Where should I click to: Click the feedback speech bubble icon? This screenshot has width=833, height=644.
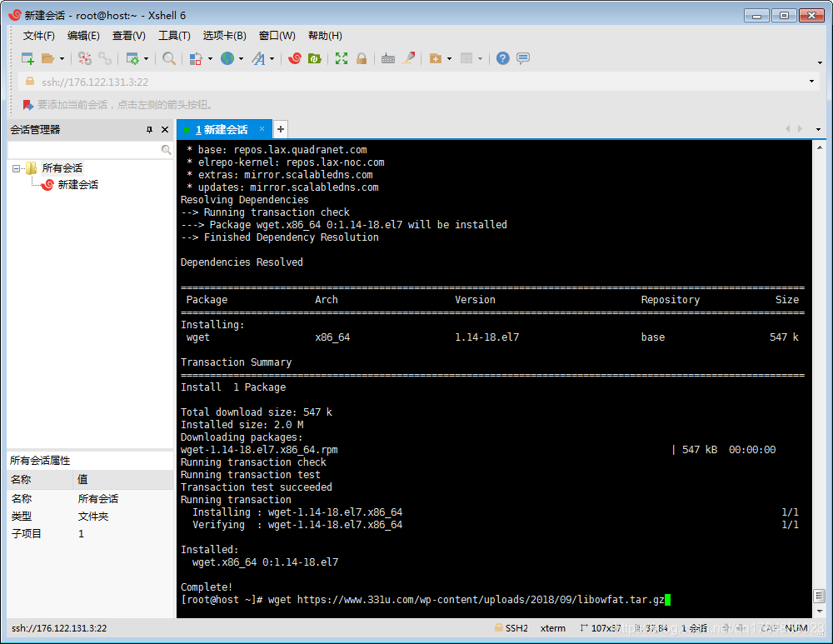[x=523, y=58]
